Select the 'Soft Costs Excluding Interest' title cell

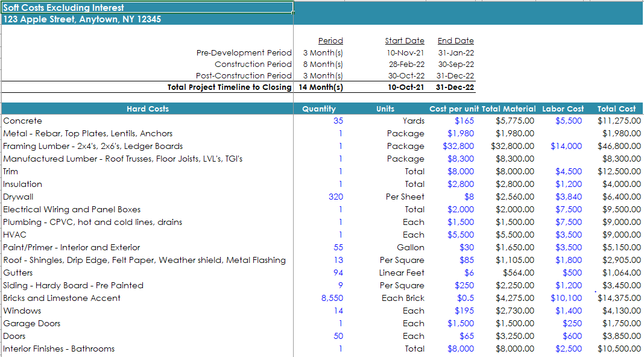(x=63, y=8)
